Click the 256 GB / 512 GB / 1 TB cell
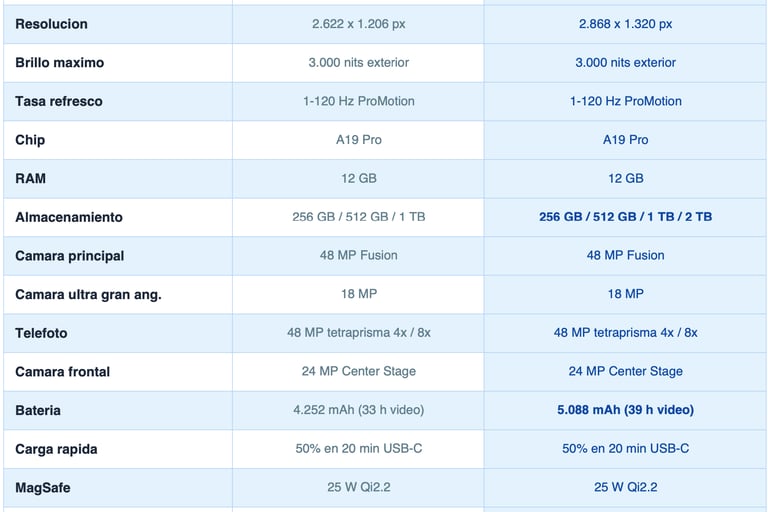768x512 pixels. (x=359, y=217)
